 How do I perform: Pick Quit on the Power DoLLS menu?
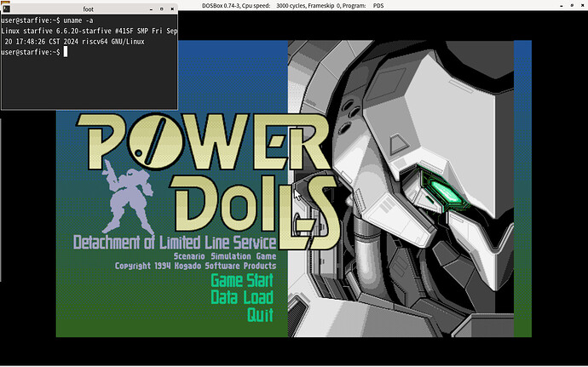tap(260, 315)
